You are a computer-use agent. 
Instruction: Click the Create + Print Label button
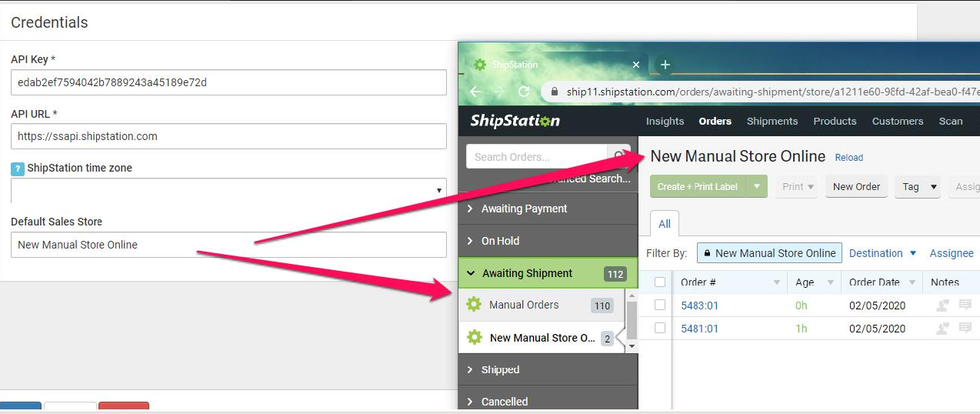(698, 186)
